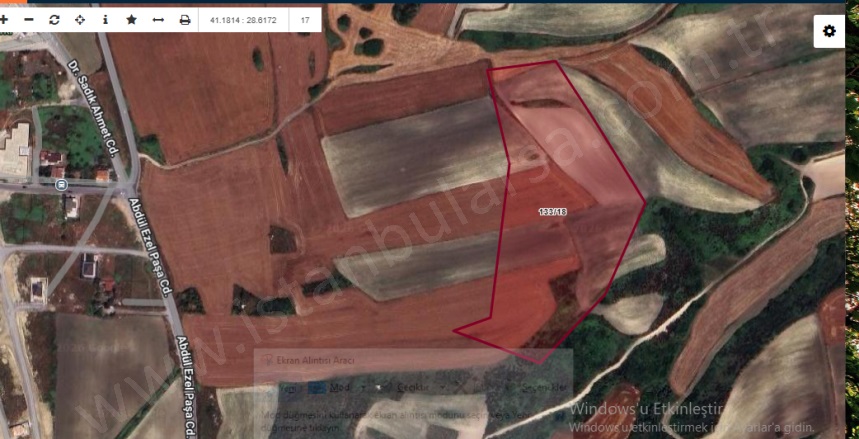Viewport: 859px width, 439px height.
Task: Open parcel info with the i icon
Action: click(105, 20)
